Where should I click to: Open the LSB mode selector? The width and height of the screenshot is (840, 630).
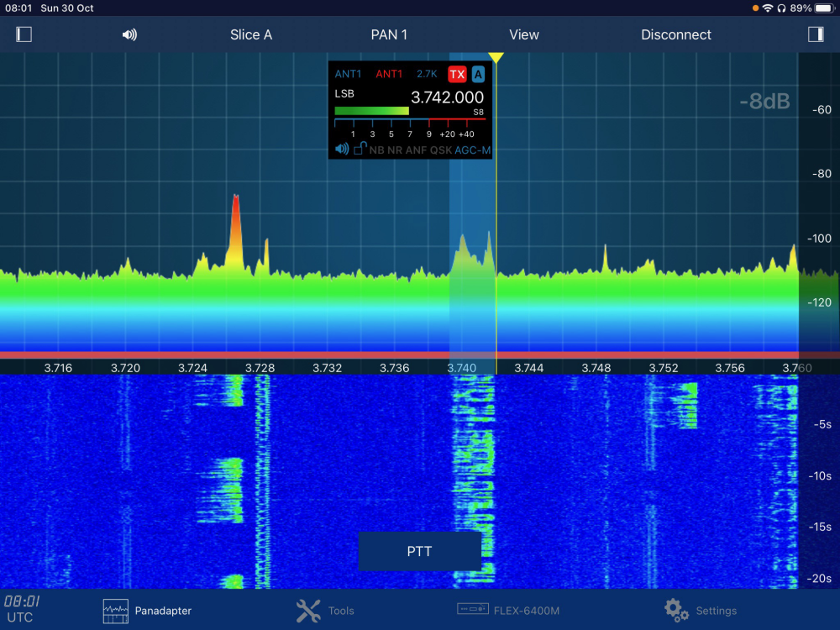tap(345, 94)
